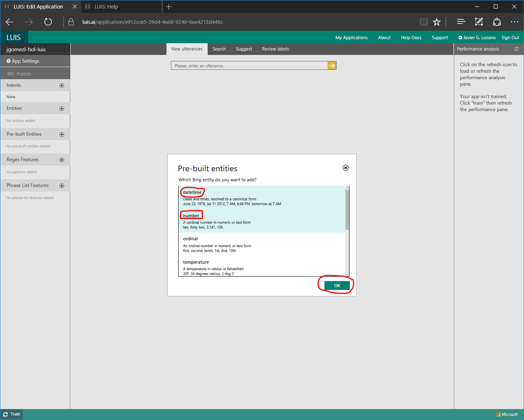Viewport: 524px width, 420px height.
Task: Open a new browser tab
Action: pos(169,6)
